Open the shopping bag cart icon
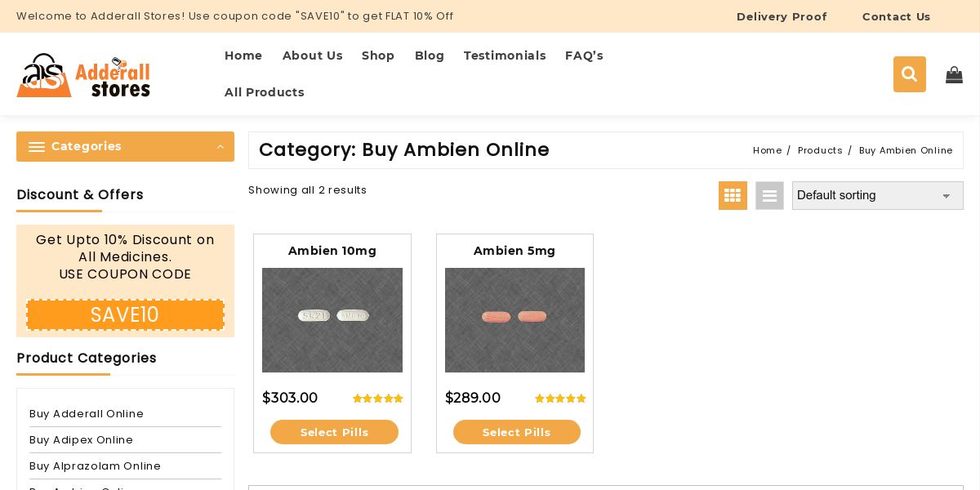 [954, 75]
